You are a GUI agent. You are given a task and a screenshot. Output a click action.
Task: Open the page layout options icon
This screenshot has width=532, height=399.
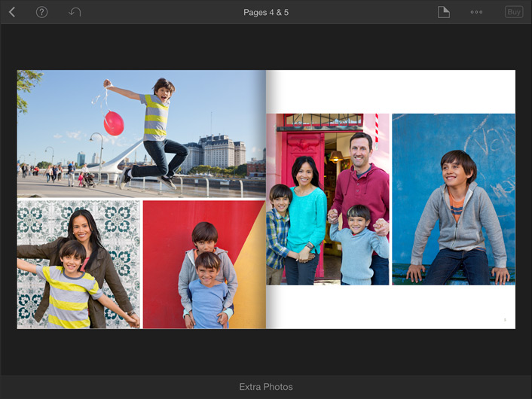444,12
